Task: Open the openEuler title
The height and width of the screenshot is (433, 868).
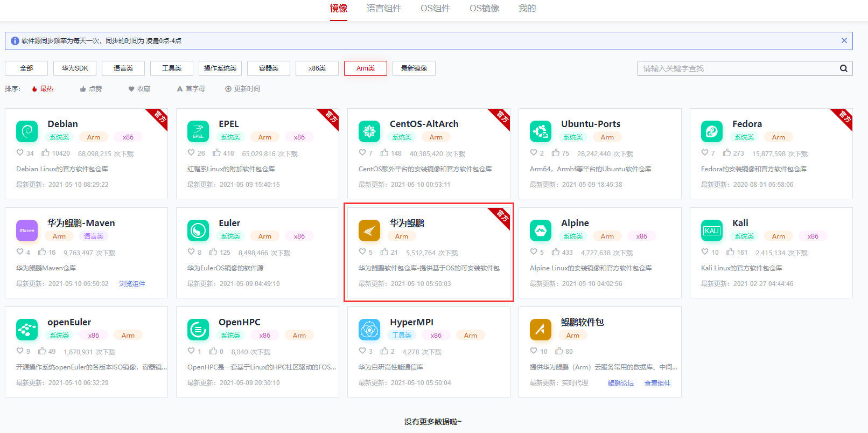Action: tap(69, 322)
